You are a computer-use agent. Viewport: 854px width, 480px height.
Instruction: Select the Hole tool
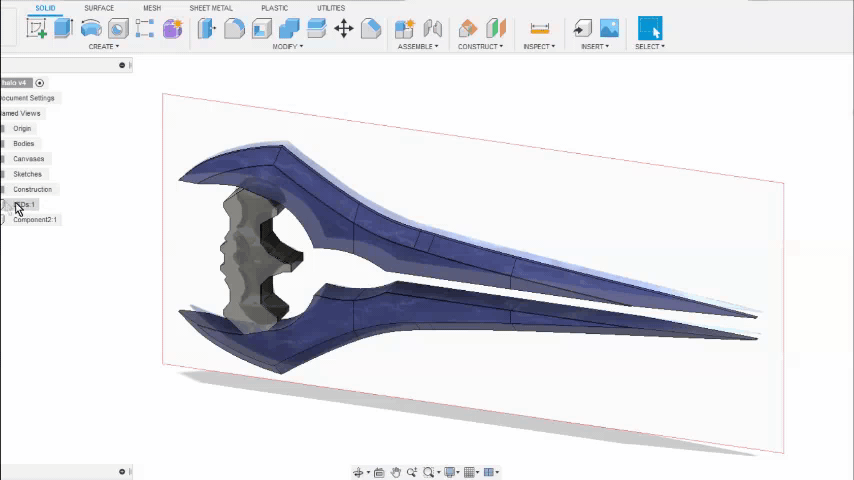coord(118,28)
